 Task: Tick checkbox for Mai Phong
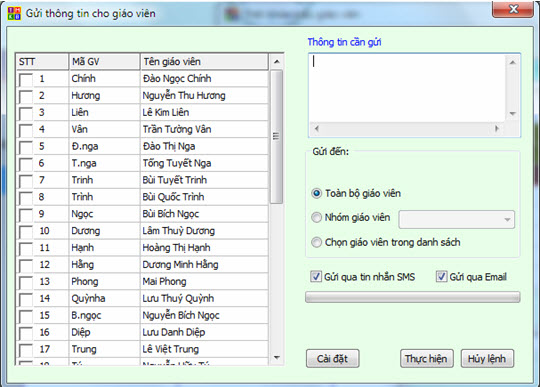click(x=26, y=282)
